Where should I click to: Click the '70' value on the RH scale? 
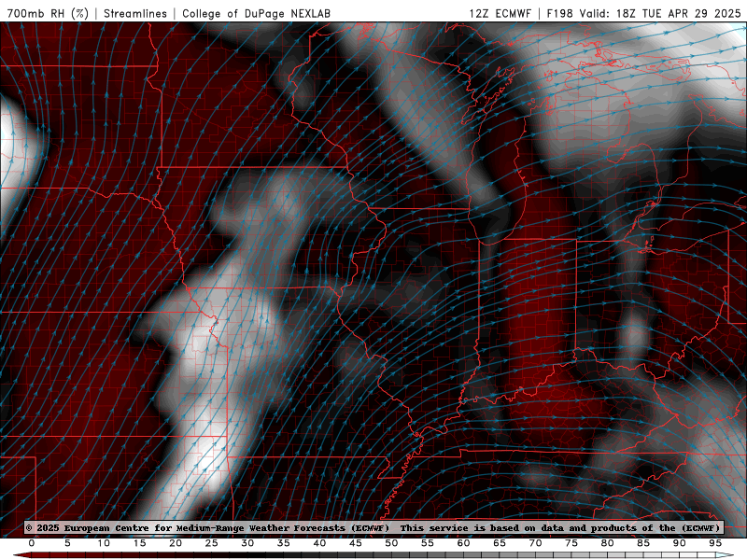(x=535, y=543)
